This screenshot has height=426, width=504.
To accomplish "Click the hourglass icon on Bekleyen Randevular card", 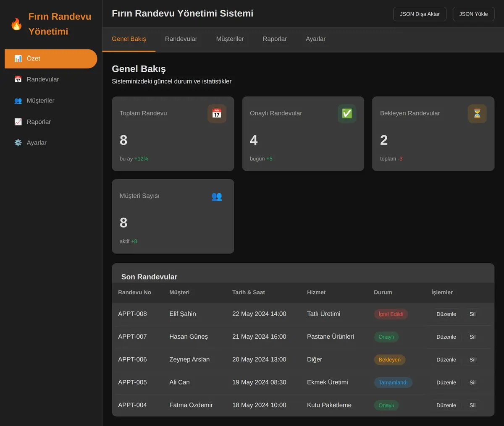I will (x=477, y=113).
